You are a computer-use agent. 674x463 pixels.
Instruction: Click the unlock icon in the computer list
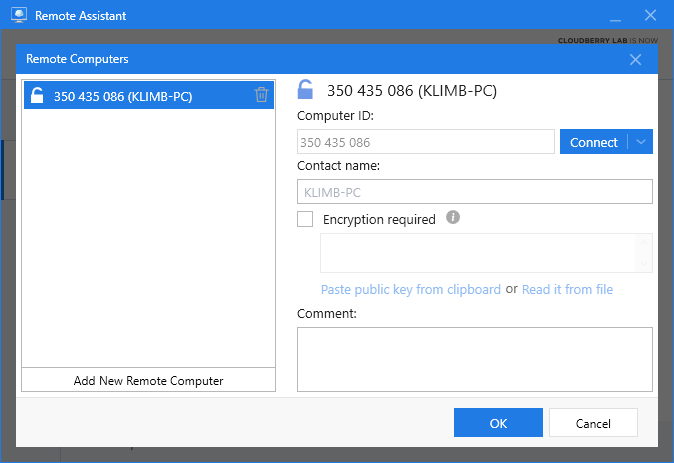tap(37, 96)
